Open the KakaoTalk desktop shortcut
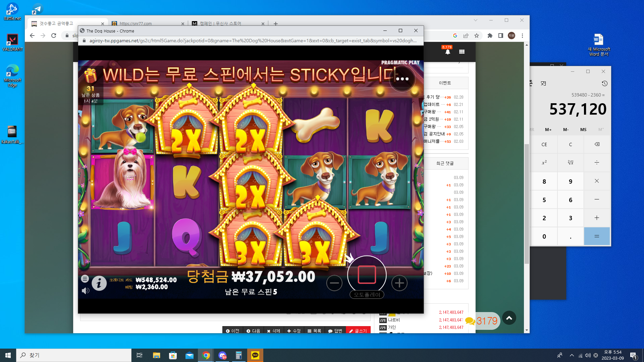The image size is (644, 362). click(x=12, y=135)
